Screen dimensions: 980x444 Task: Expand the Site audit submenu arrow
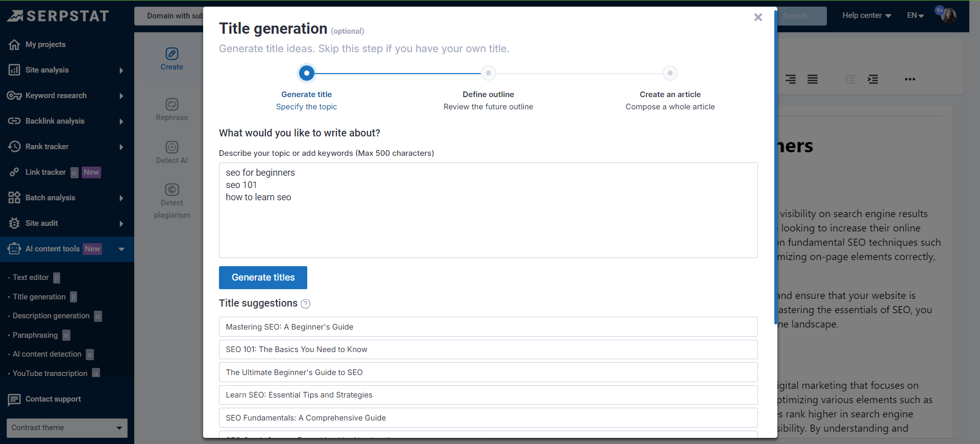121,224
